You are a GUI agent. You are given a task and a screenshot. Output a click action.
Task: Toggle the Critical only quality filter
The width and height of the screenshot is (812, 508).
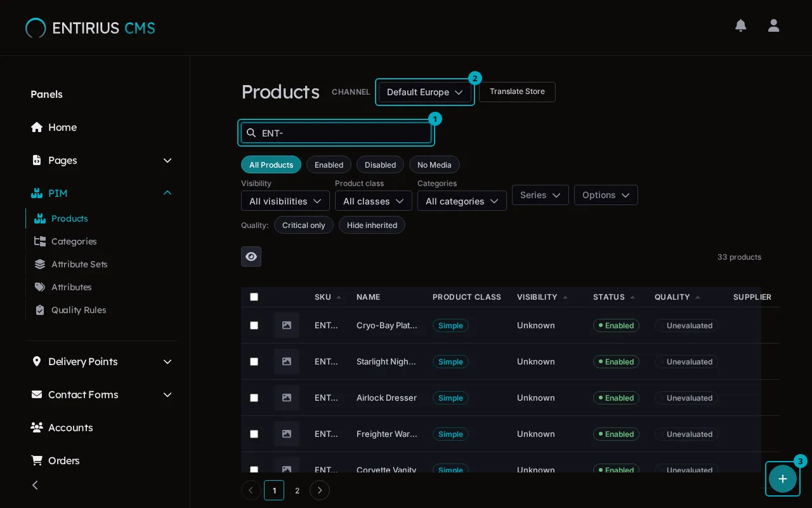(303, 225)
